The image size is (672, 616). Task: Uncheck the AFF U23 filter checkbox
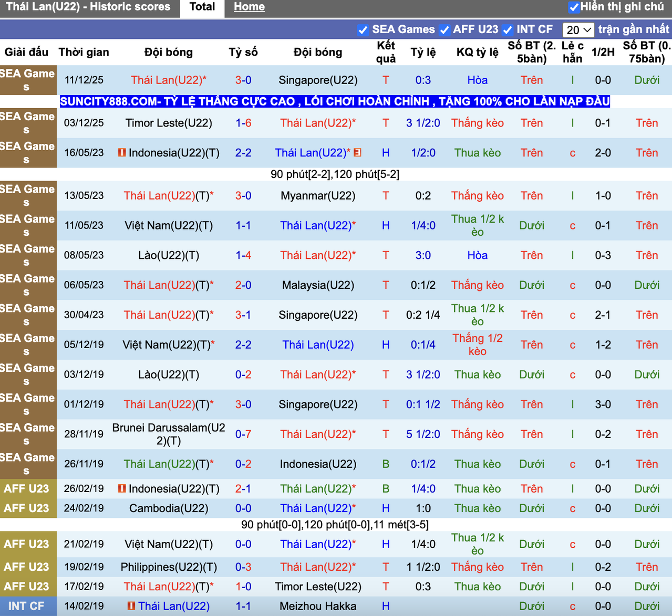click(444, 30)
